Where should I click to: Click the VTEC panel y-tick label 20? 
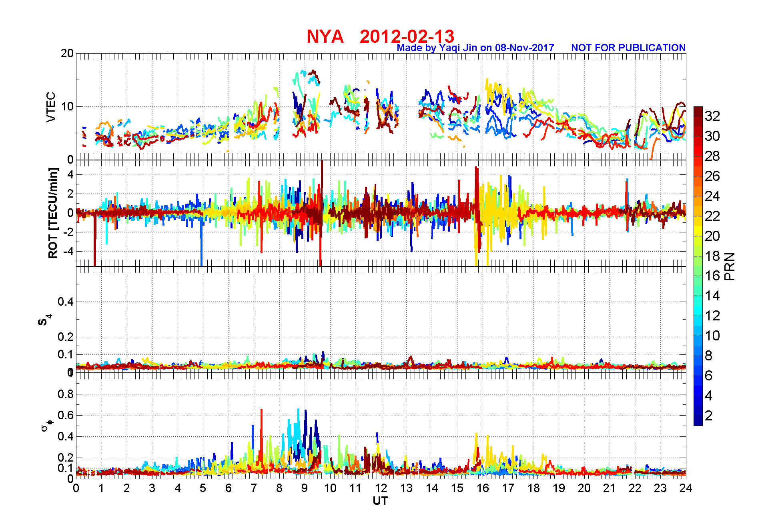tap(67, 54)
